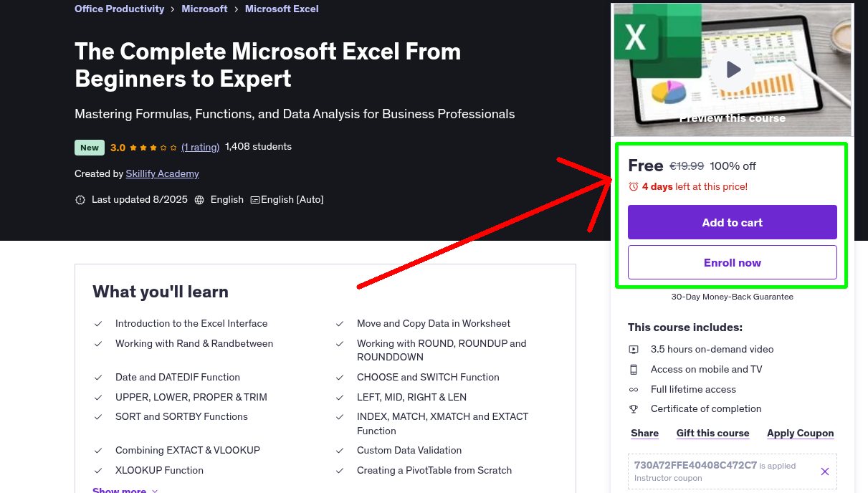Click the 1,408 students text
The width and height of the screenshot is (868, 493).
(x=258, y=147)
